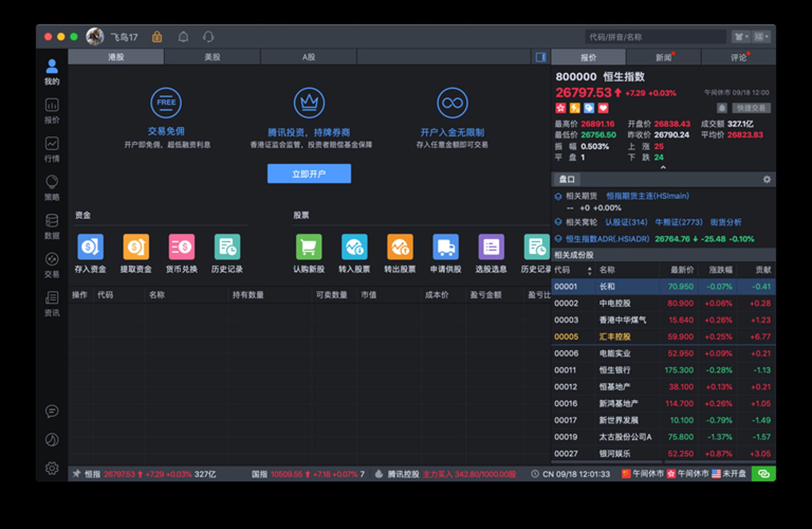This screenshot has width=812, height=529.
Task: Click the 代码/拼音/名称 search field
Action: [656, 37]
